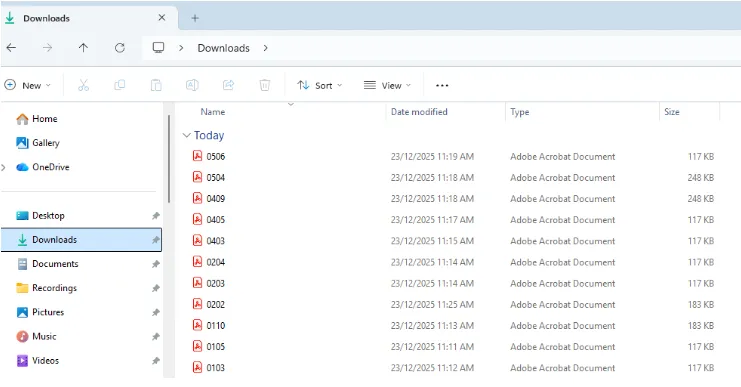Expand the chevron after the monitor icon
The width and height of the screenshot is (741, 387).
pyautogui.click(x=181, y=48)
